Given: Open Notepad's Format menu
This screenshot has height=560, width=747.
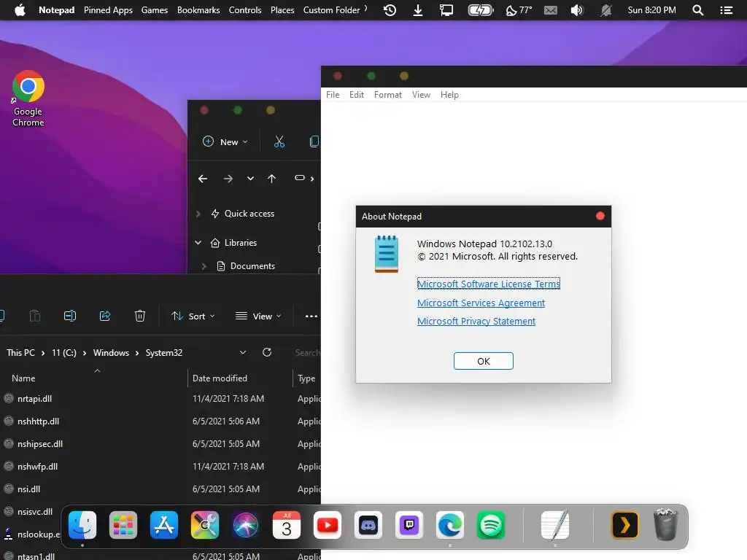Looking at the screenshot, I should (x=388, y=95).
